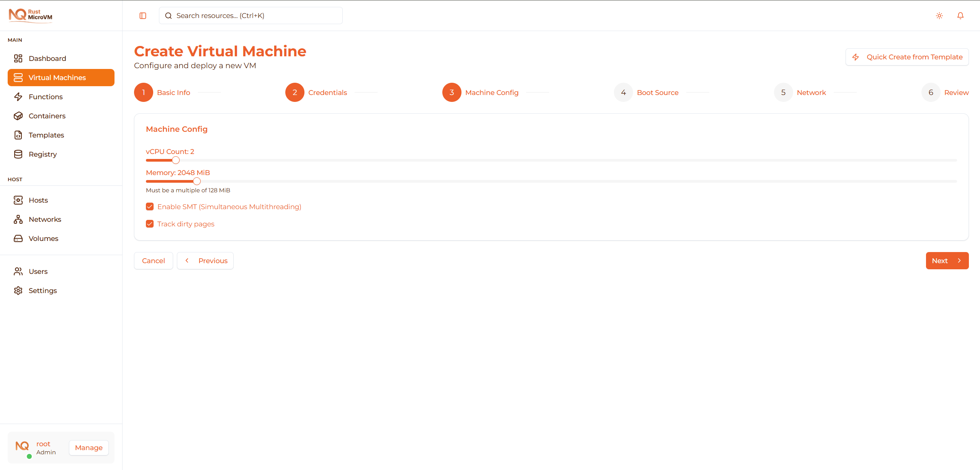Open Dashboard from the sidebar
Viewport: 980px width, 470px height.
(47, 58)
